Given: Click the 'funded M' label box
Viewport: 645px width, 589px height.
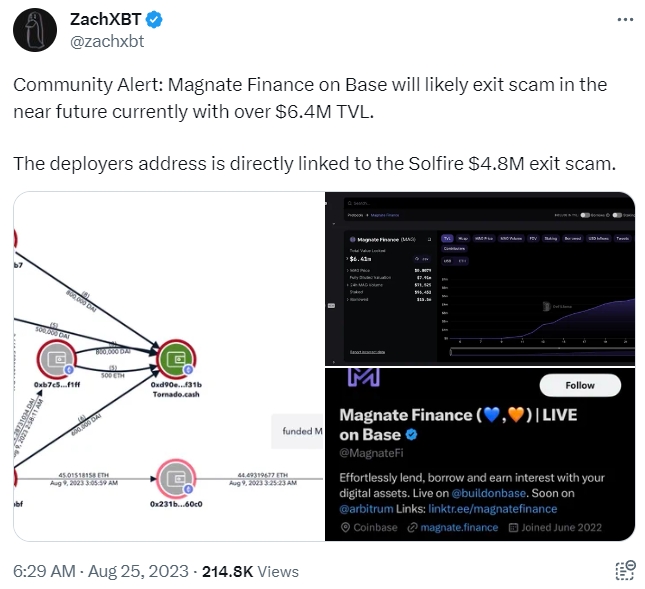Looking at the screenshot, I should (298, 431).
